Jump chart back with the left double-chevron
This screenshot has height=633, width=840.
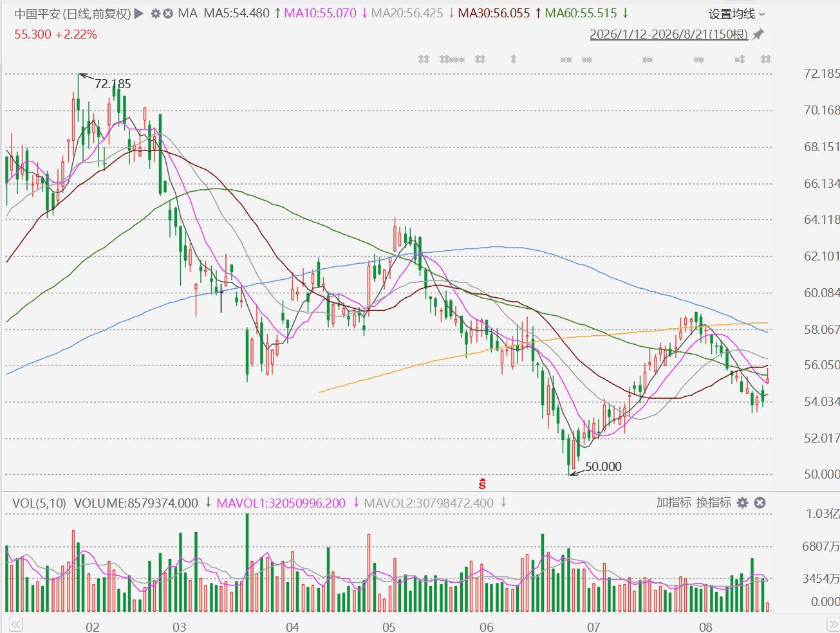click(x=15, y=625)
